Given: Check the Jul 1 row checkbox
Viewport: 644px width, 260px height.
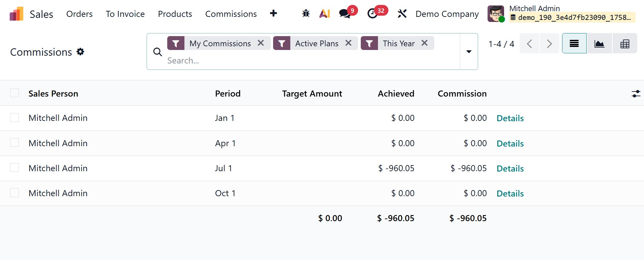Looking at the screenshot, I should (x=14, y=168).
